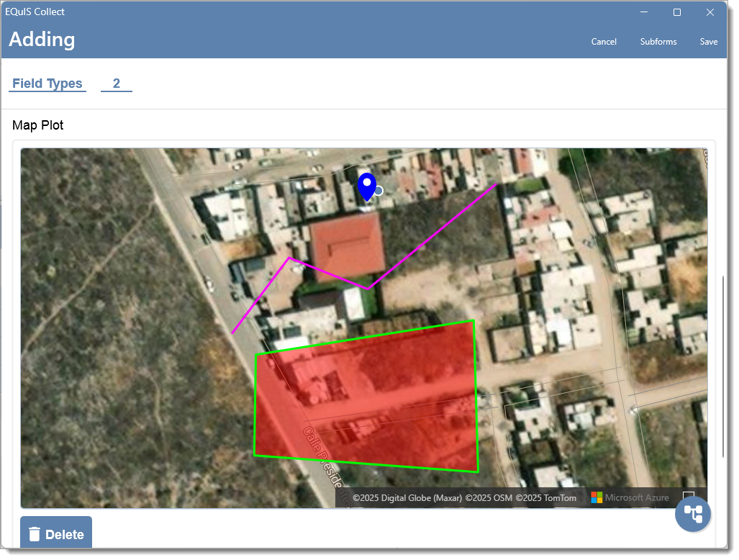The width and height of the screenshot is (739, 560).
Task: Switch to the Field Types tab
Action: [x=47, y=83]
